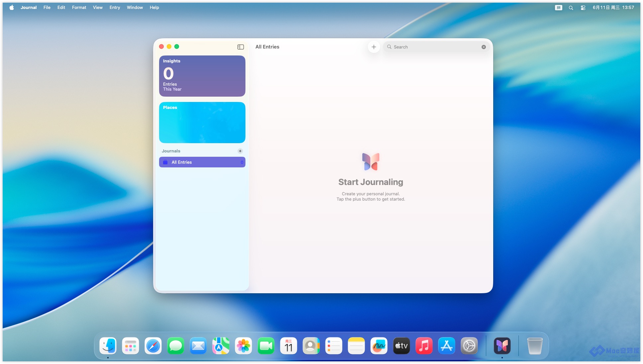Open the Help menu
Image resolution: width=643 pixels, height=364 pixels.
click(x=154, y=7)
